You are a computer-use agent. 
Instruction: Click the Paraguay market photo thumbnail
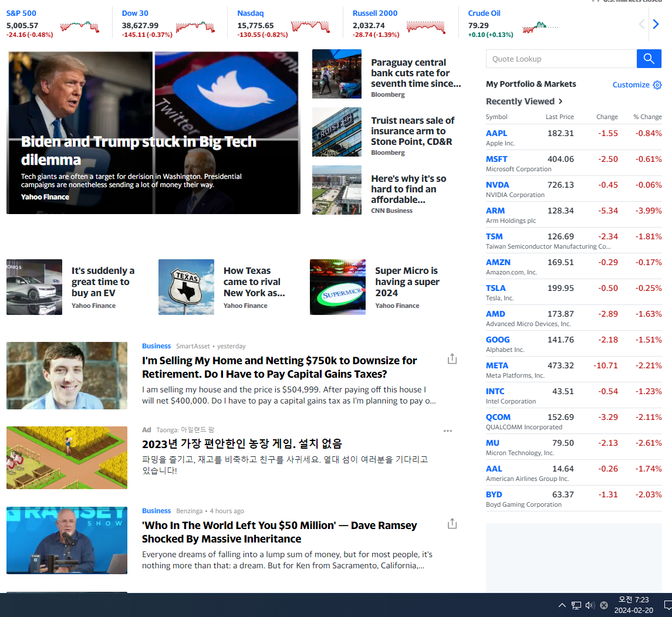click(x=337, y=74)
